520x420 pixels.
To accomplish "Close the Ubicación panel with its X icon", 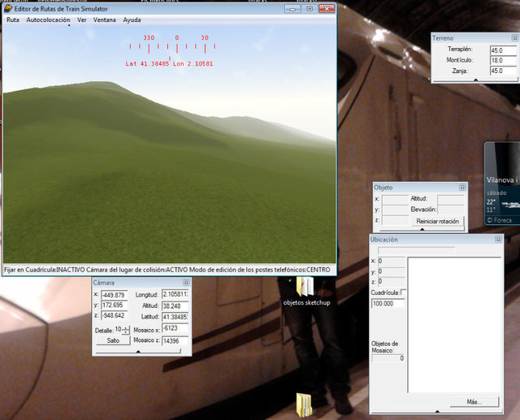I will tap(499, 240).
